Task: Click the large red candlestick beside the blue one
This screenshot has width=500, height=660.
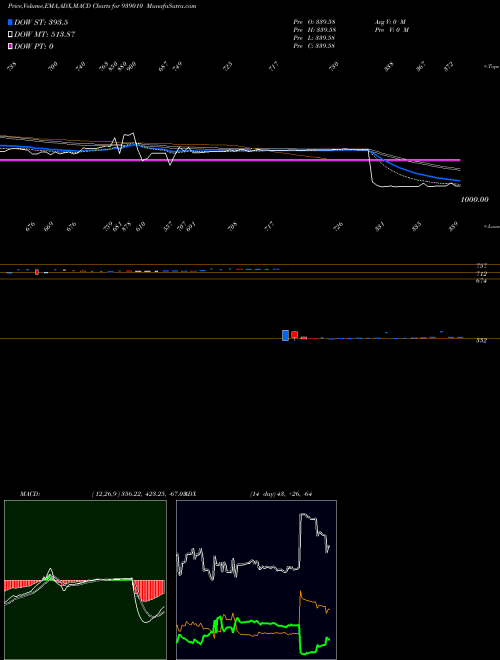Action: click(x=295, y=335)
